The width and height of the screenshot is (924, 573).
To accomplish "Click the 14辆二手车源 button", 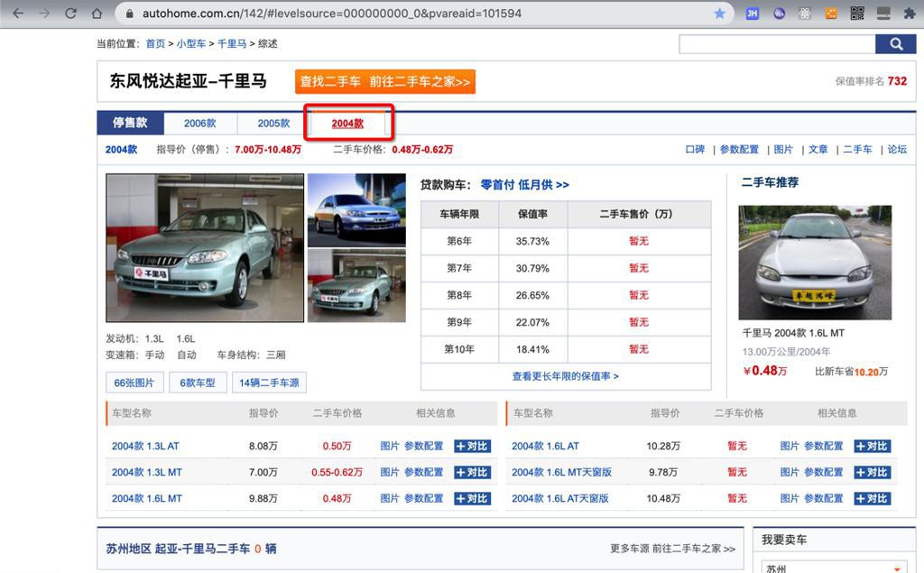I will point(269,383).
